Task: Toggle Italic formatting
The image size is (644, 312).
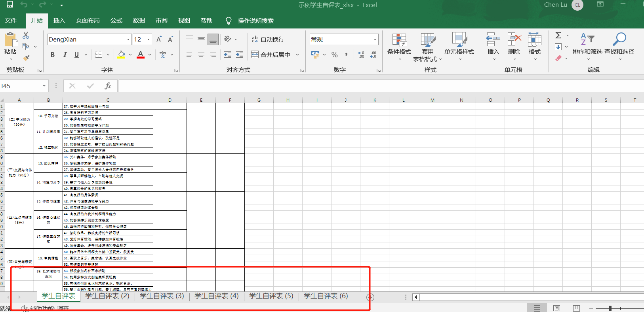Action: (x=65, y=55)
